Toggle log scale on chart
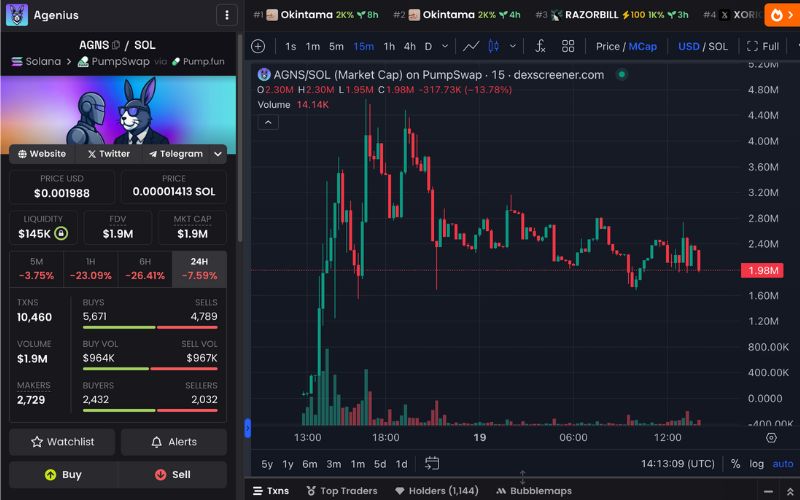 [757, 464]
